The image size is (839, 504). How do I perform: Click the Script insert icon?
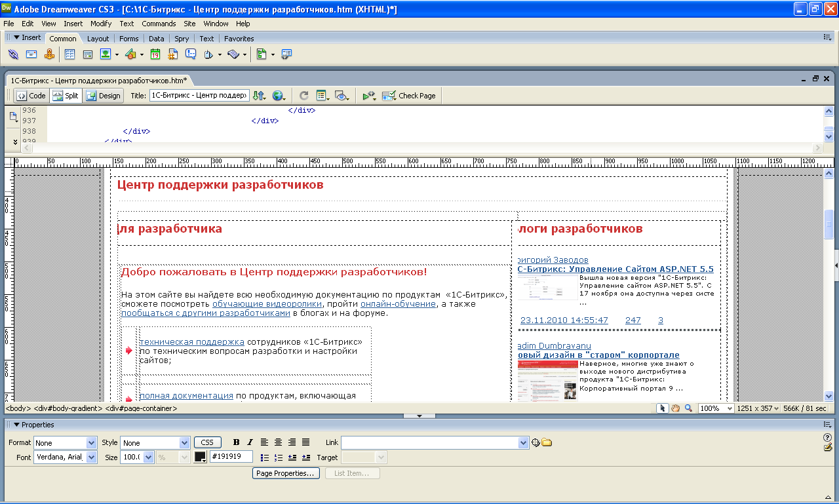(x=234, y=54)
